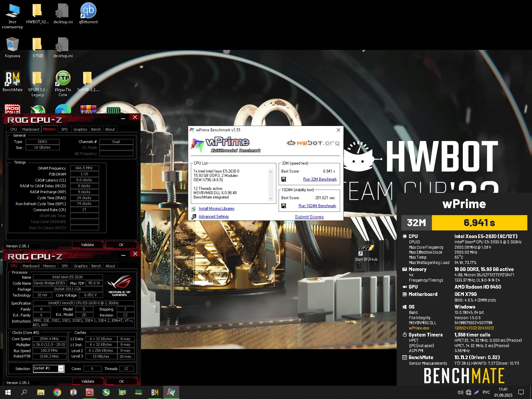The height and width of the screenshot is (399, 532).
Task: Minimize the upper ROG CPU-Z window
Action: click(x=123, y=118)
